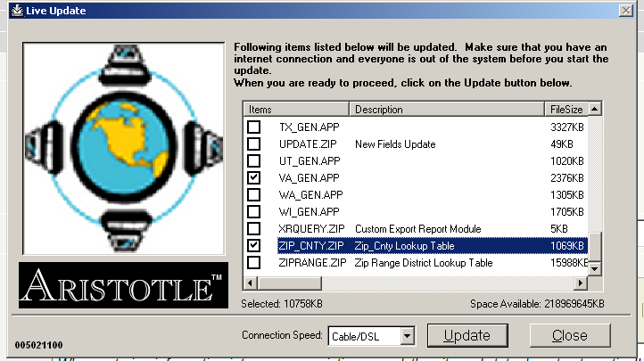Uncheck the VA_GEN.APP checkbox
The image size is (644, 361).
click(254, 177)
